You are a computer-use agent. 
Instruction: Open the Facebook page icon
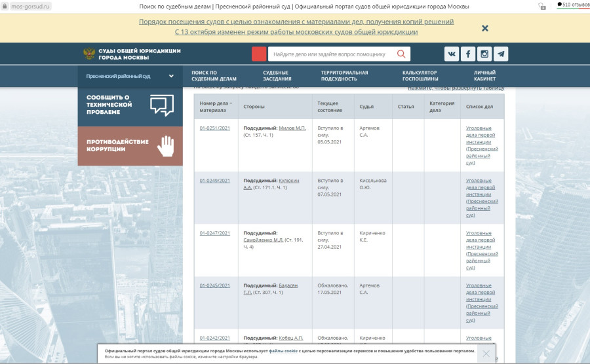[x=468, y=54]
